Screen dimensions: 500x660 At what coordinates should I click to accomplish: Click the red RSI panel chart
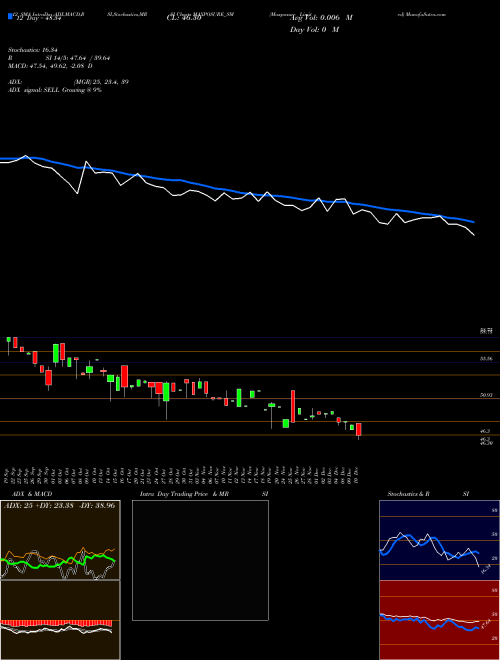click(x=439, y=620)
